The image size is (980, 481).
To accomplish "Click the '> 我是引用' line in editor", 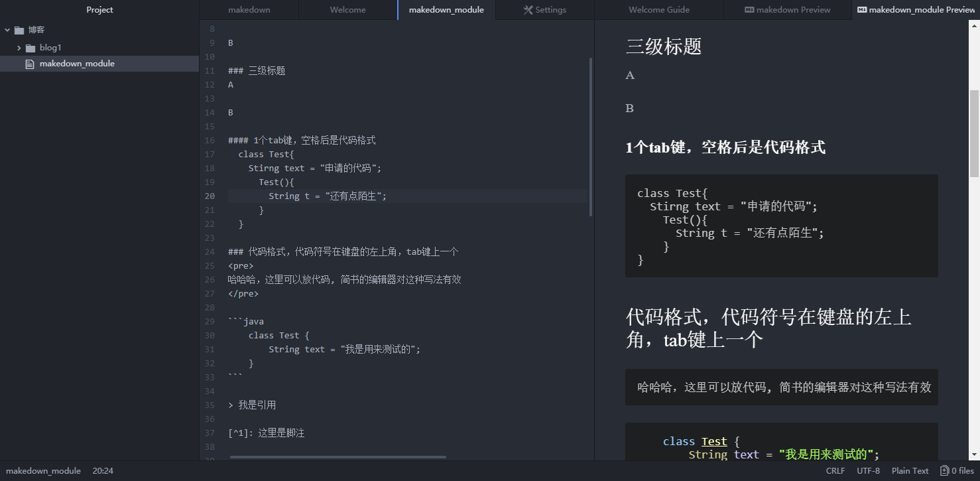I will point(252,405).
